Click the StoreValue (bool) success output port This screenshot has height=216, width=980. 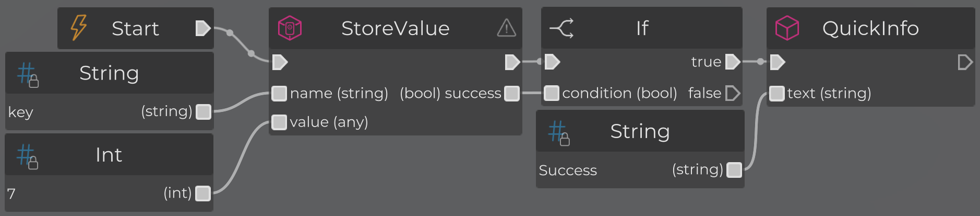coord(512,94)
